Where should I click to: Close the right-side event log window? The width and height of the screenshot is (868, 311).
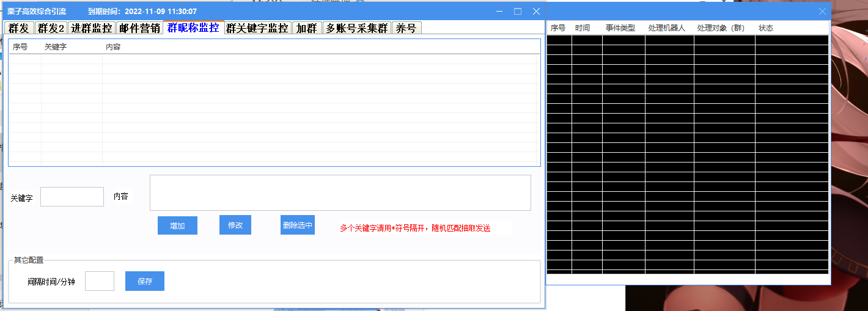[822, 12]
